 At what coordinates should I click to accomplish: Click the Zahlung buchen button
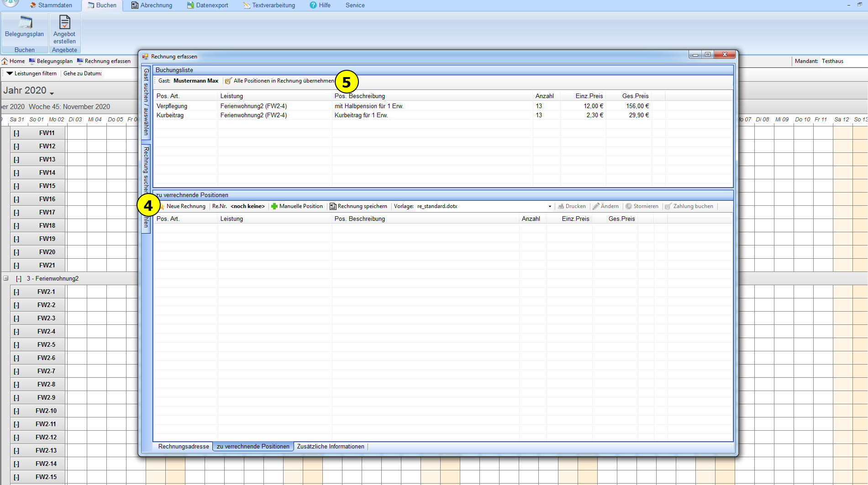pos(693,206)
